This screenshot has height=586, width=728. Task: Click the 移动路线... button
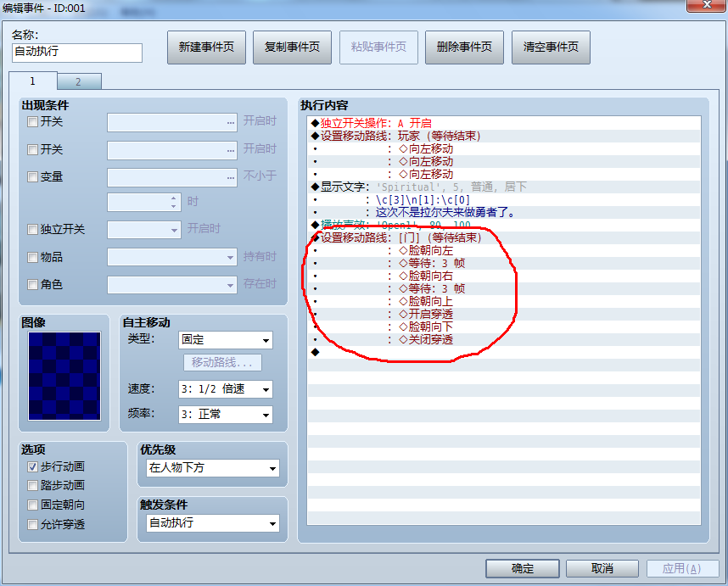click(222, 362)
